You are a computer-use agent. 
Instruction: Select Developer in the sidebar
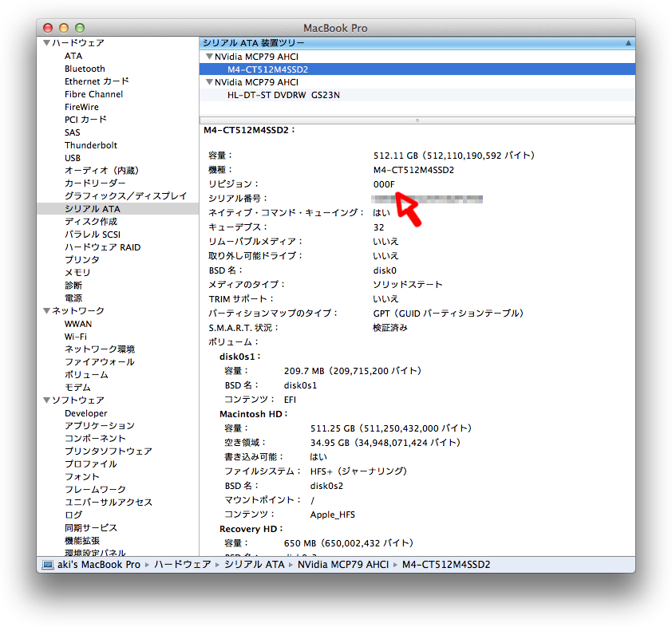pyautogui.click(x=86, y=413)
